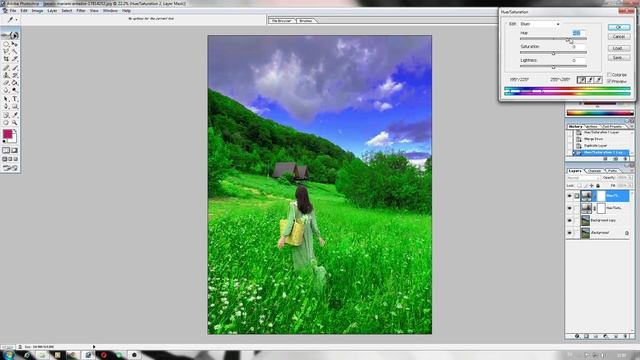The height and width of the screenshot is (360, 640).
Task: Open the layer Fill dropdown arrow
Action: coord(630,186)
